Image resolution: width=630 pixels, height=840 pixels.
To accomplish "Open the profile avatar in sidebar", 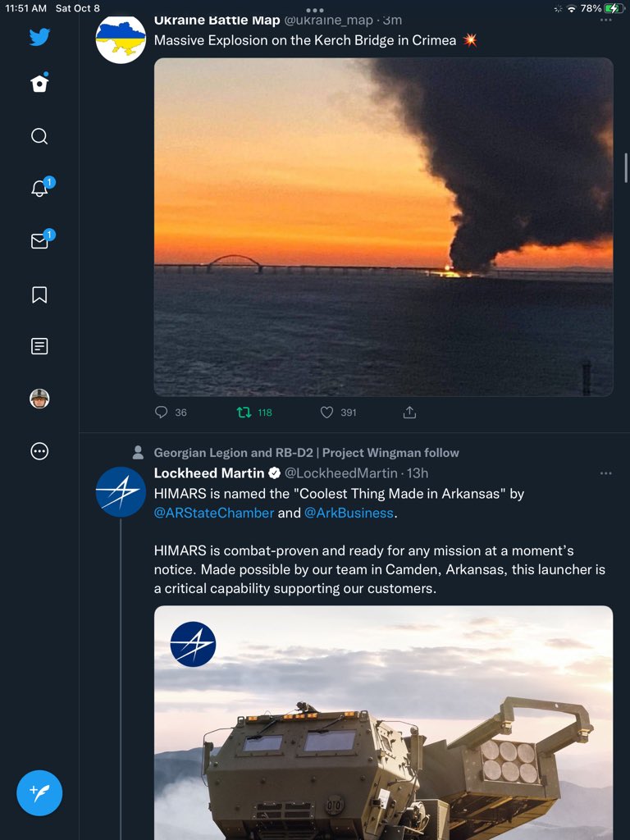I will coord(39,399).
